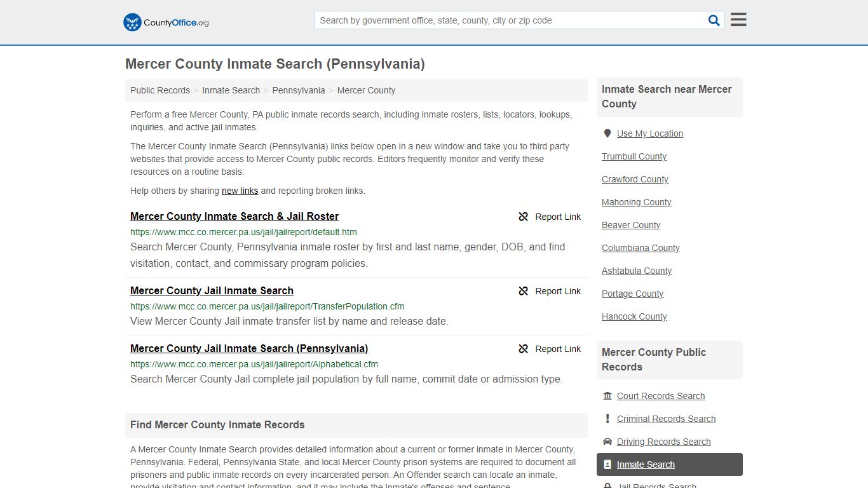This screenshot has height=488, width=868.
Task: Open Mercer County Inmate Search & Jail Roster
Action: pos(234,216)
